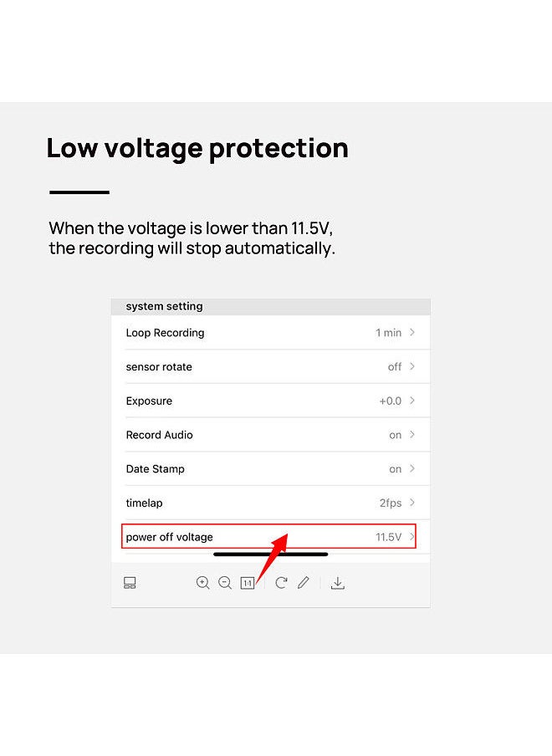Click the zoom out magnifier icon
This screenshot has height=756, width=552.
pyautogui.click(x=225, y=583)
